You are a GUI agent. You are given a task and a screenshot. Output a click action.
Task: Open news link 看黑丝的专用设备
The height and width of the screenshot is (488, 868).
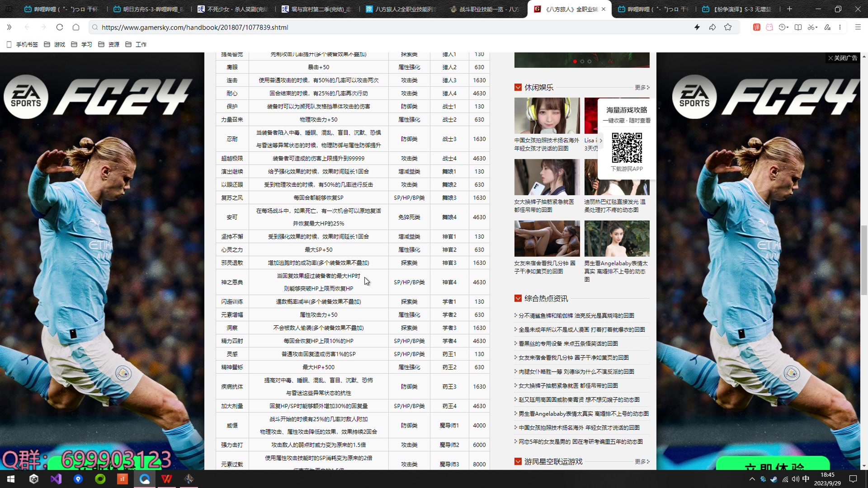point(568,344)
